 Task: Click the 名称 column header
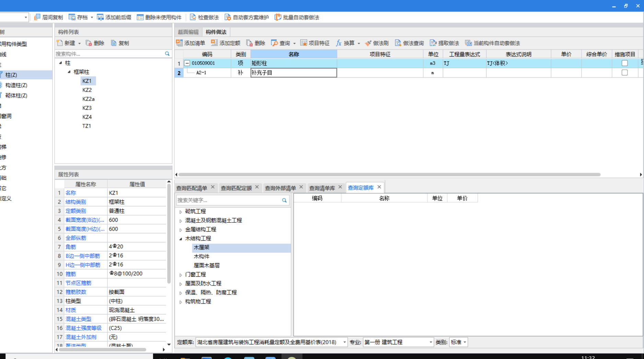click(x=294, y=54)
